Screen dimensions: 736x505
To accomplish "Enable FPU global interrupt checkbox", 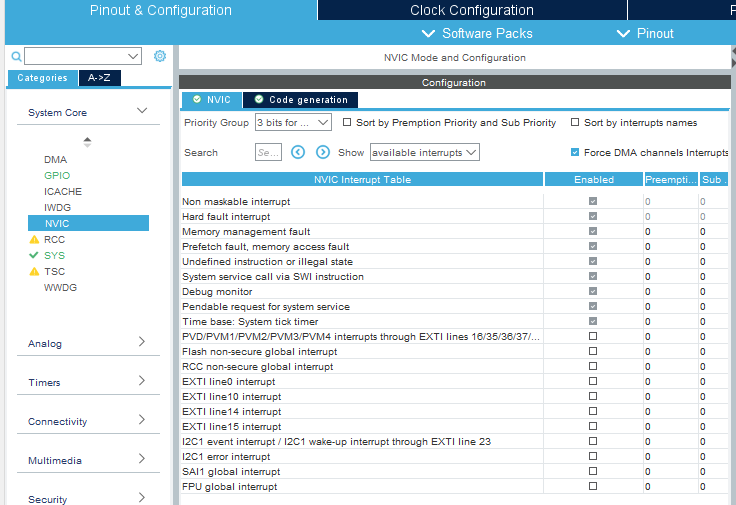I will point(593,486).
